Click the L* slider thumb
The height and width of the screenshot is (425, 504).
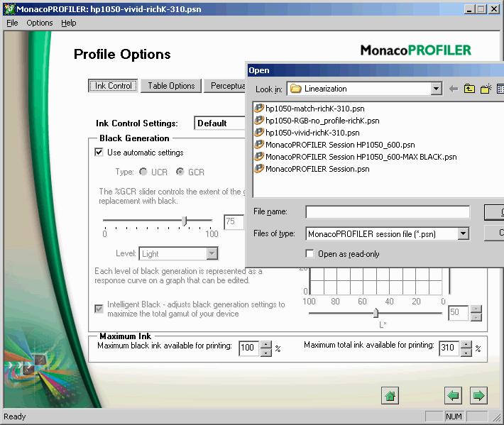coord(376,313)
